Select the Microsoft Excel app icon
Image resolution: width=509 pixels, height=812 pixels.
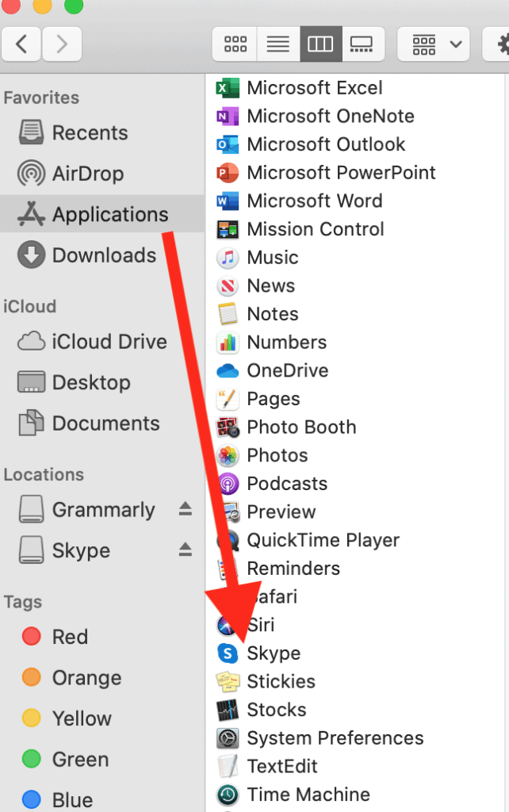228,88
